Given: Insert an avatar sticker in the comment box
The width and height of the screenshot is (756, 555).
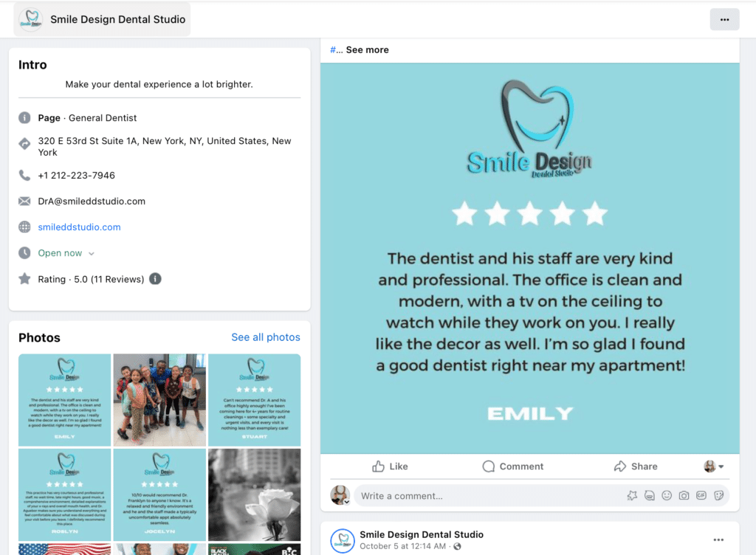Looking at the screenshot, I should 650,496.
